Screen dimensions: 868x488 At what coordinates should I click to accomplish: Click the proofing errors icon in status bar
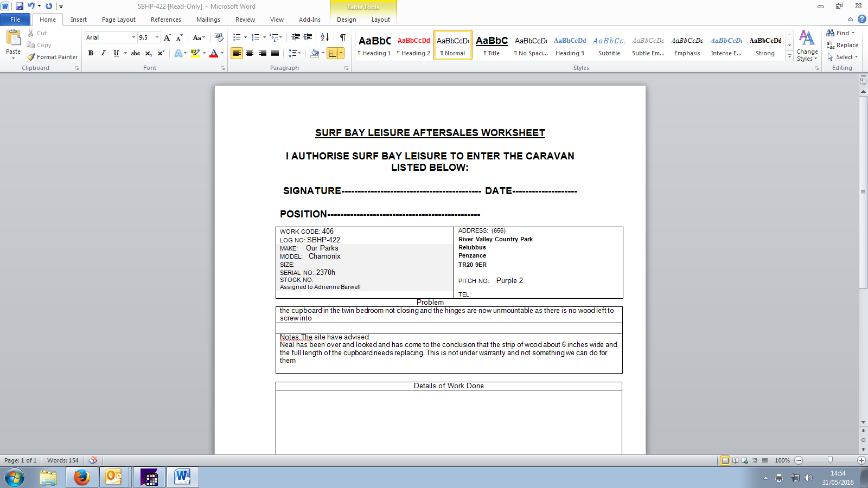(93, 460)
